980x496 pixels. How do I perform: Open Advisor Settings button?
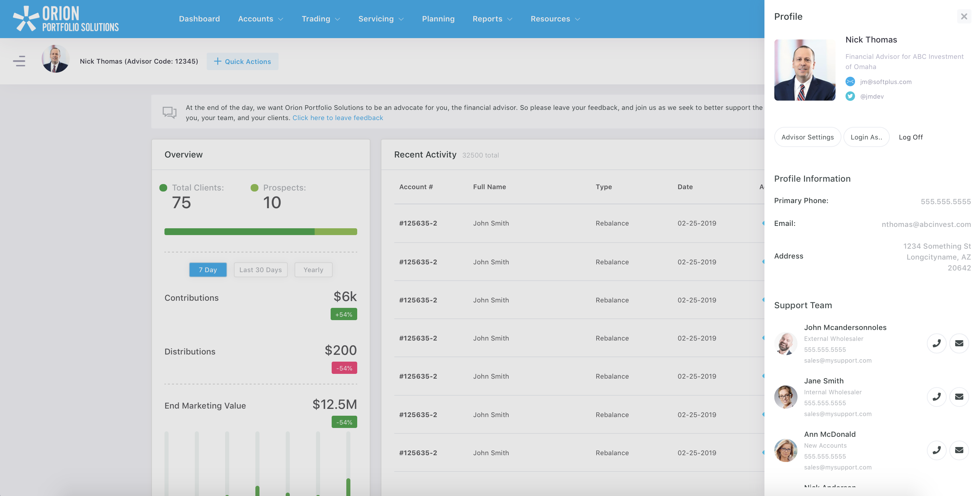[x=807, y=137]
